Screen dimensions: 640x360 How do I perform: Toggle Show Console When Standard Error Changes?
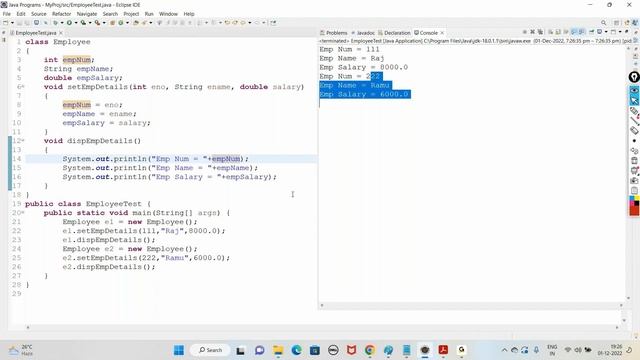582,32
